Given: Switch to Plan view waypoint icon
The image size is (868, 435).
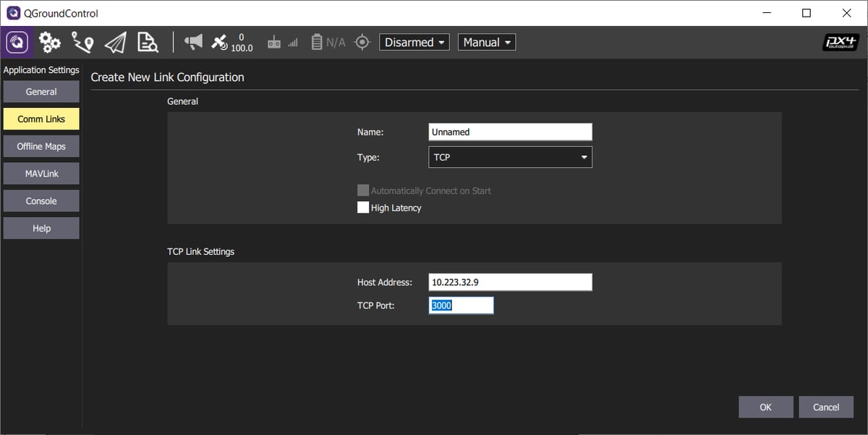Looking at the screenshot, I should click(82, 41).
